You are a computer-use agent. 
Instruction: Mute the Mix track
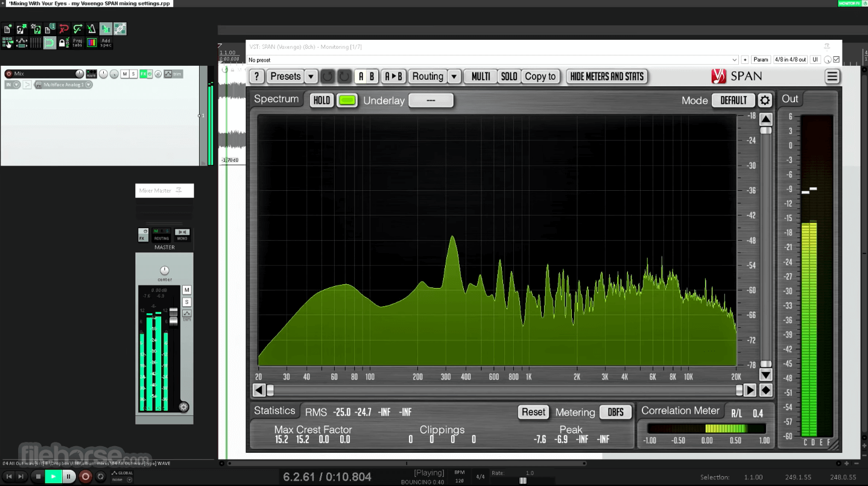coord(125,74)
